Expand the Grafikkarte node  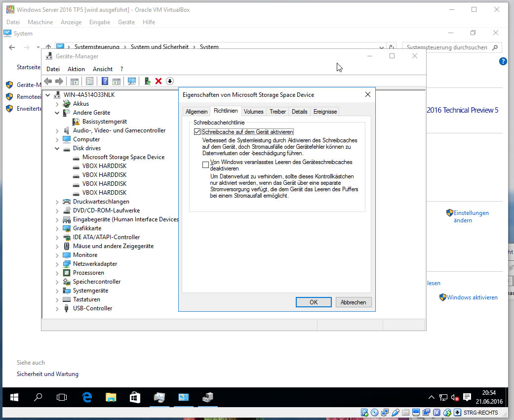[57, 228]
